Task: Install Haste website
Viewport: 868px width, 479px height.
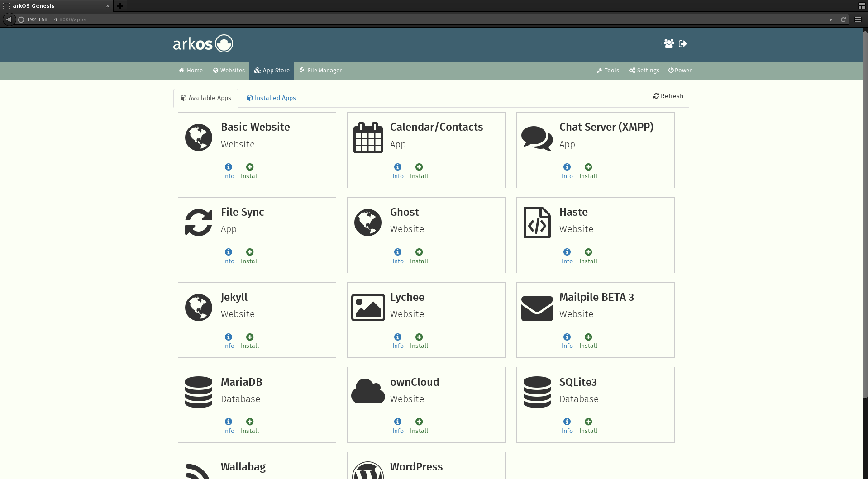Action: coord(588,256)
